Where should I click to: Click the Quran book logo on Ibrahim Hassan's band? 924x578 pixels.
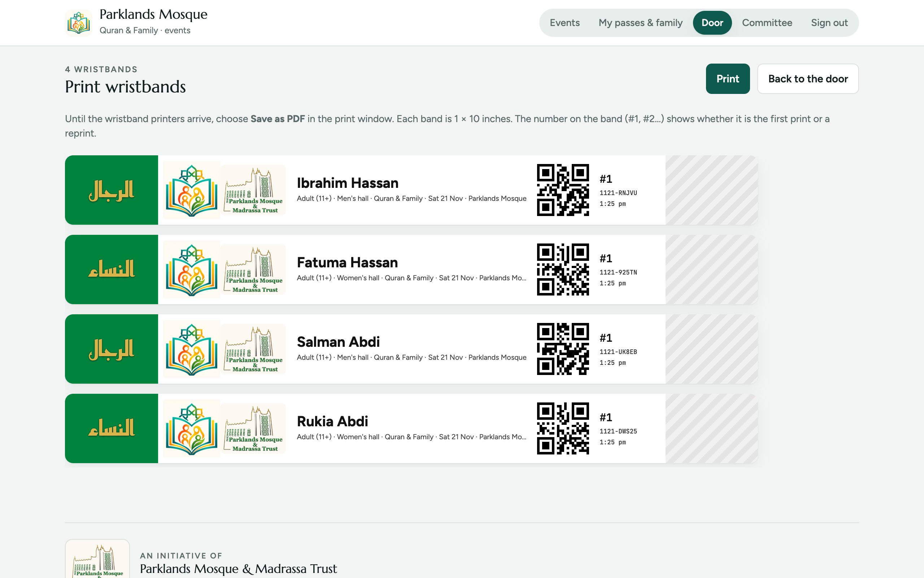192,190
